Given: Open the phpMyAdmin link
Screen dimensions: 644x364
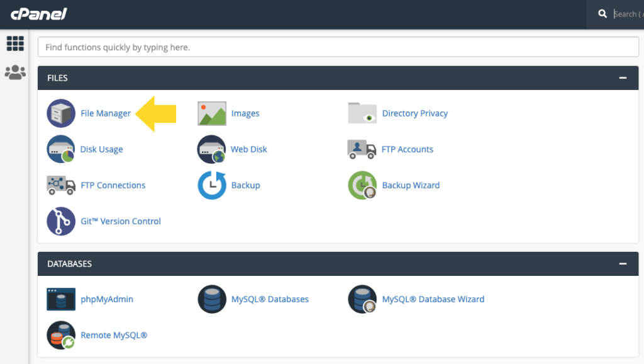Looking at the screenshot, I should (107, 299).
